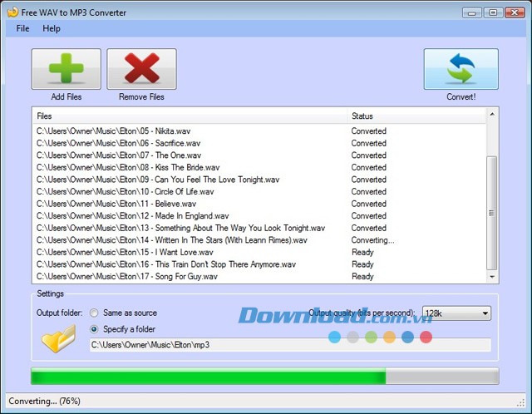Open the File menu
The width and height of the screenshot is (532, 414).
pyautogui.click(x=22, y=28)
